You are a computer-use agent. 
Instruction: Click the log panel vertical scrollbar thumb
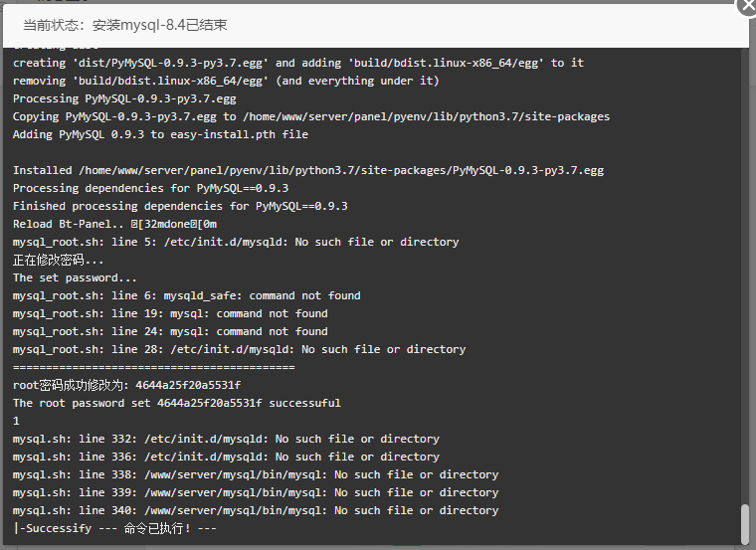(745, 524)
